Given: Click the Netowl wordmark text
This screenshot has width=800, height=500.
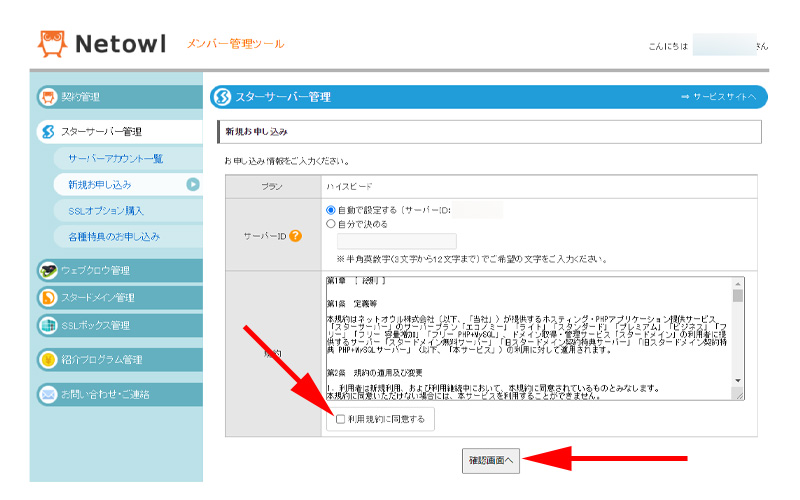Looking at the screenshot, I should [x=121, y=44].
